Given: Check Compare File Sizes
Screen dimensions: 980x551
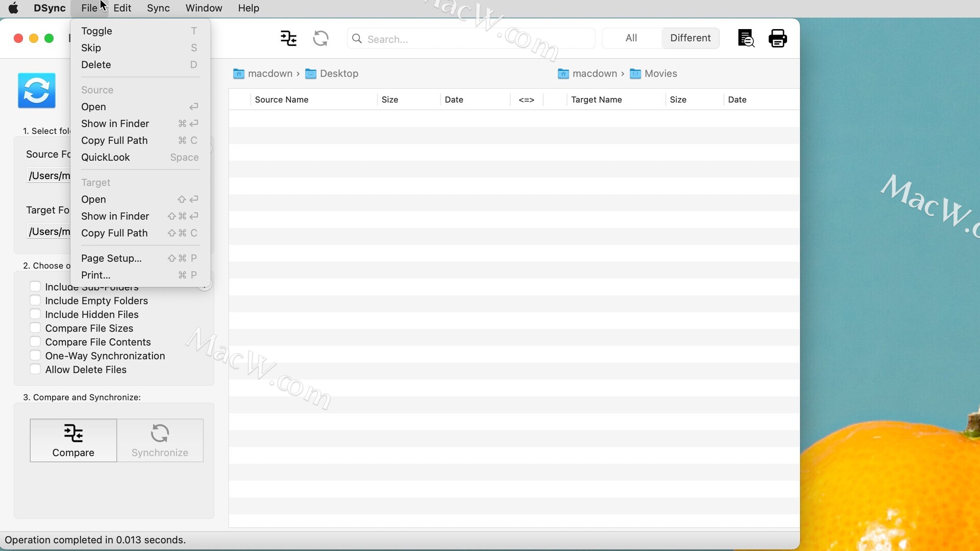Looking at the screenshot, I should pyautogui.click(x=35, y=328).
